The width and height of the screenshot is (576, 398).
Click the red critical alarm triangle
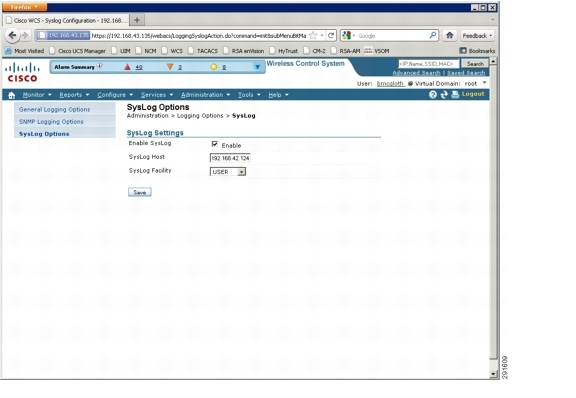point(127,67)
